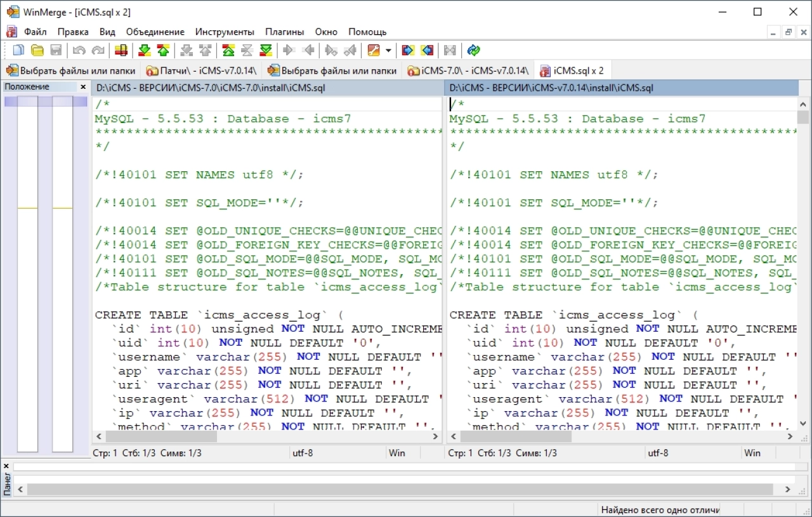This screenshot has height=517, width=812.
Task: Go to the last difference
Action: click(266, 50)
